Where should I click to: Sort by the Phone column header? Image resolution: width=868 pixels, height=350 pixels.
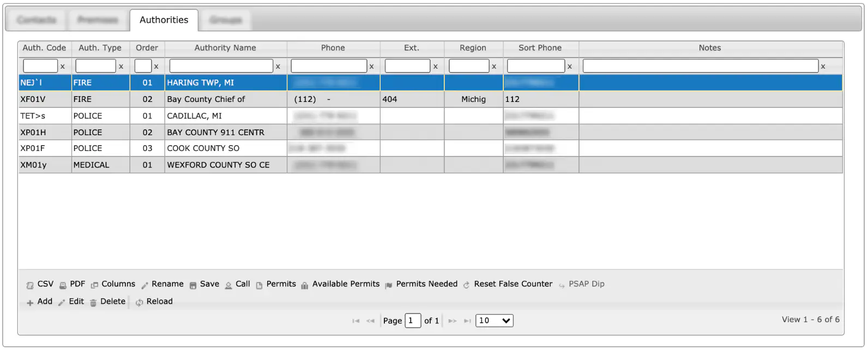click(x=333, y=48)
